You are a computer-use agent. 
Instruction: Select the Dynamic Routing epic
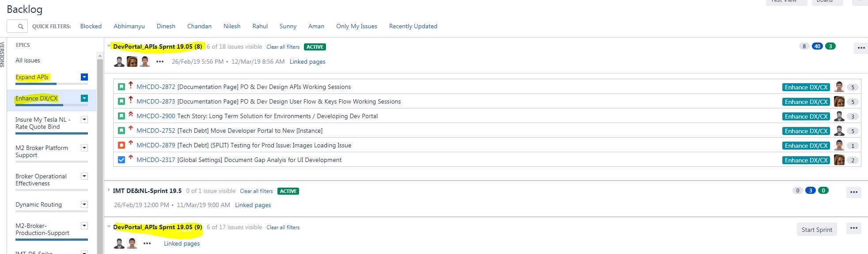click(x=38, y=205)
